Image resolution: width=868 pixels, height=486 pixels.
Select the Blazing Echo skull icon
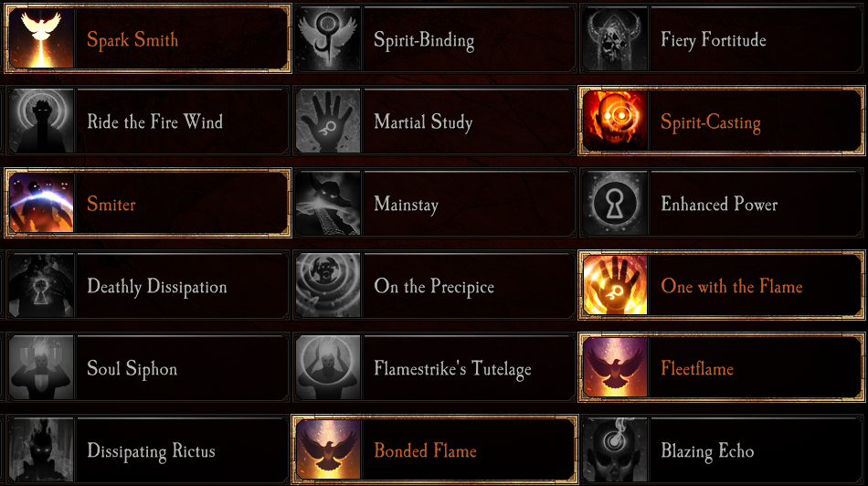coord(615,450)
